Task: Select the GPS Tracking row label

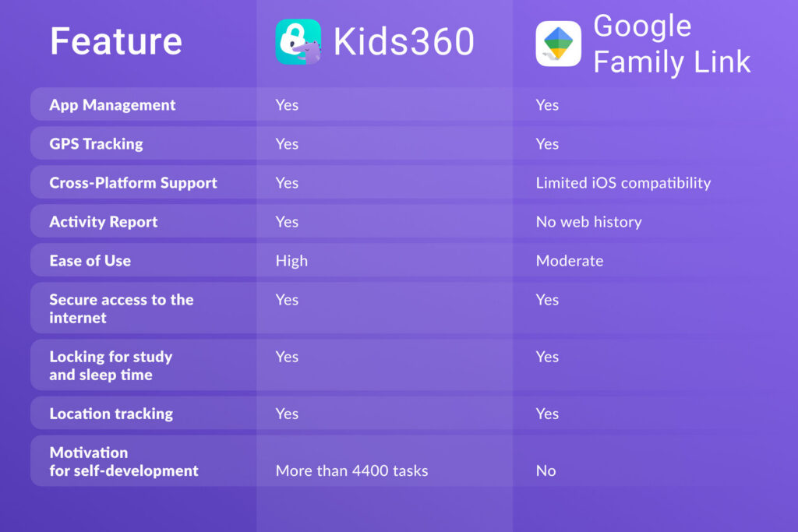Action: [96, 144]
